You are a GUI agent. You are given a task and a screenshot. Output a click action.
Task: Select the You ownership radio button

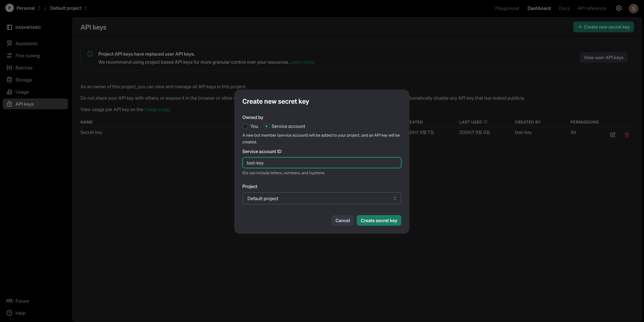[245, 126]
